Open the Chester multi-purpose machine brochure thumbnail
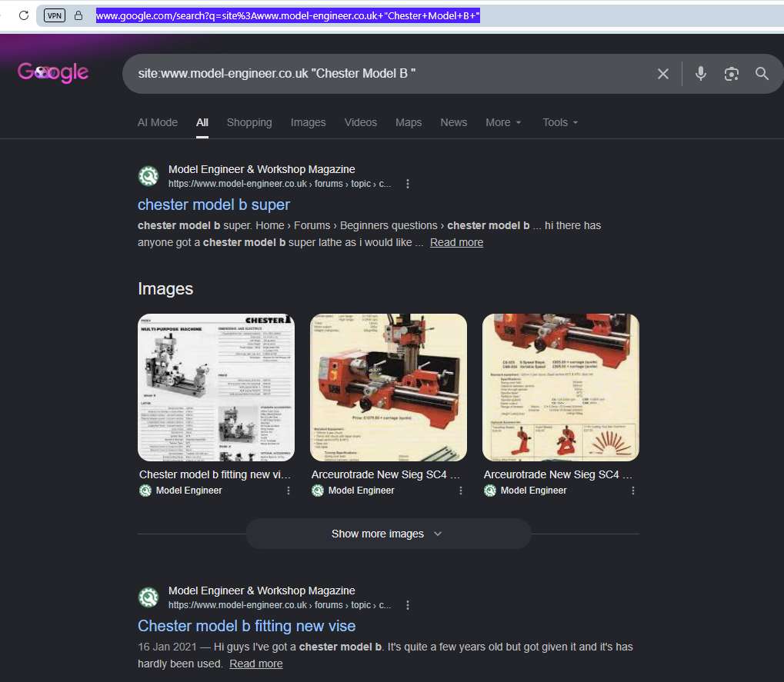784x682 pixels. [x=216, y=388]
